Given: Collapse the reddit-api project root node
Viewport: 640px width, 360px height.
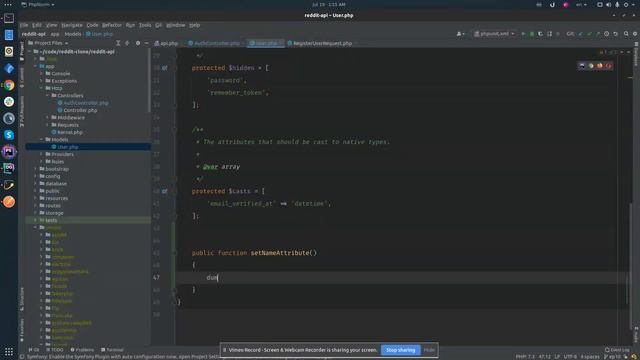Looking at the screenshot, I should point(29,52).
